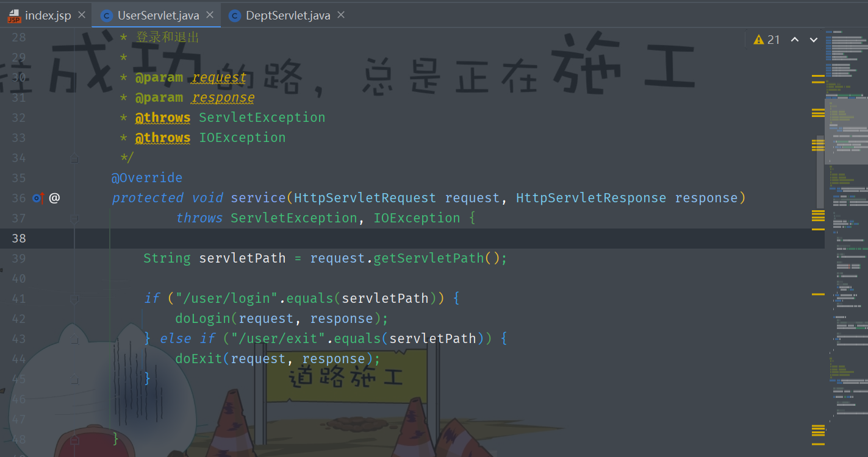Click the JSP file icon on index.jsp tab

pos(14,16)
